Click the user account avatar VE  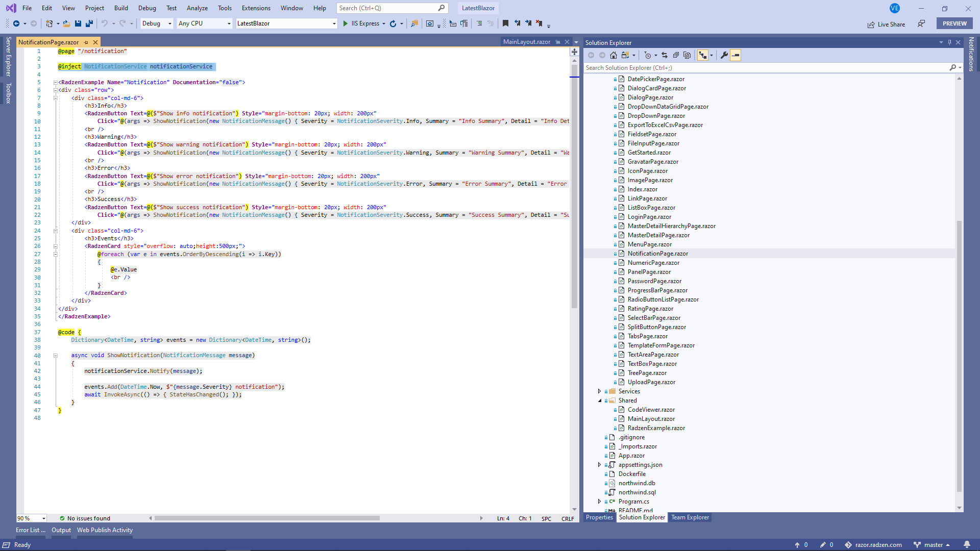895,8
